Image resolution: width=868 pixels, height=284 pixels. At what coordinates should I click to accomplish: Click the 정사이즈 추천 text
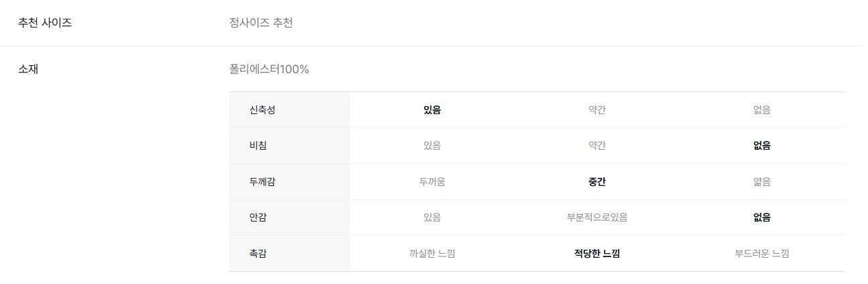[261, 23]
